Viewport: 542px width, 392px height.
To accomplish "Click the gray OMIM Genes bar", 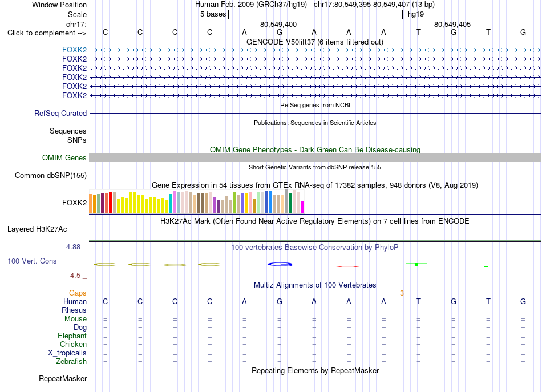I will point(315,157).
